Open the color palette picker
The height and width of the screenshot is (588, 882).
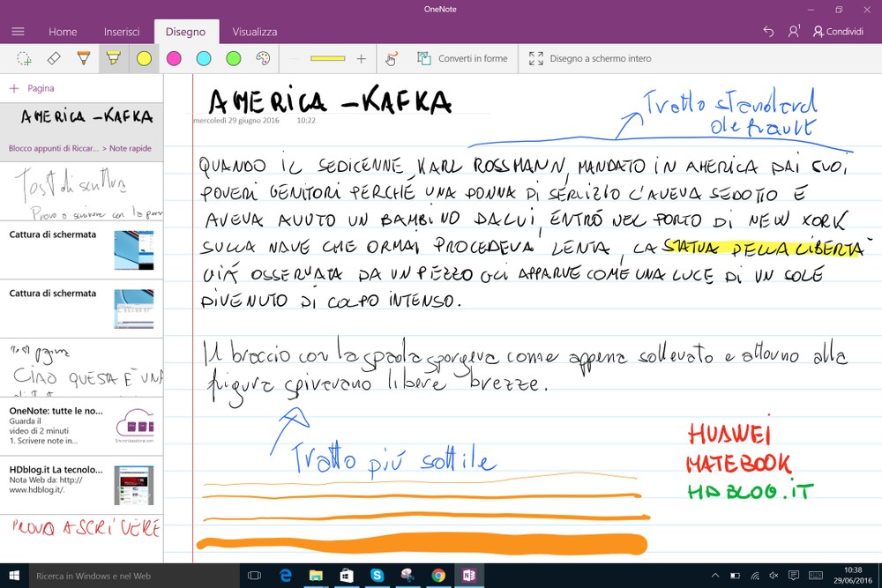point(263,58)
